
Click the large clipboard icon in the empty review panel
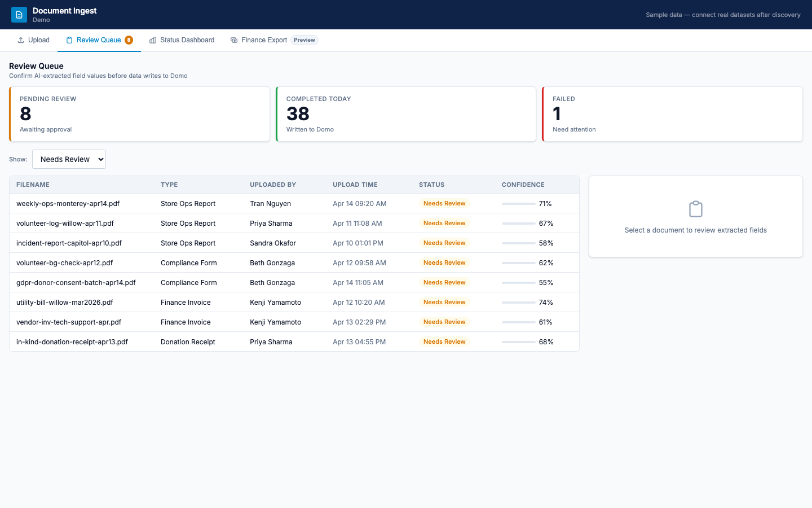pos(696,209)
